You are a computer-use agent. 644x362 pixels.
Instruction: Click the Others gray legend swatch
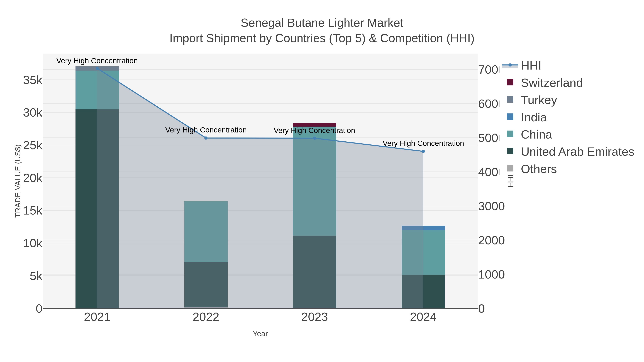[510, 168]
